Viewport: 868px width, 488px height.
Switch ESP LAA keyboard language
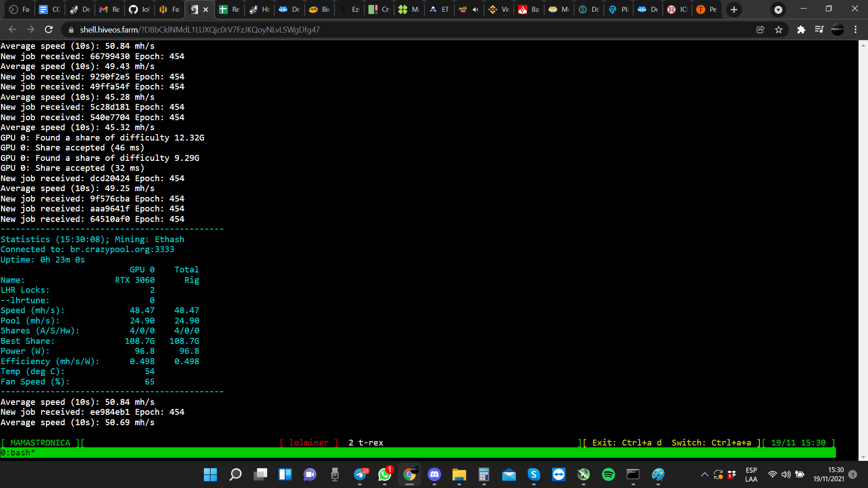[x=751, y=474]
